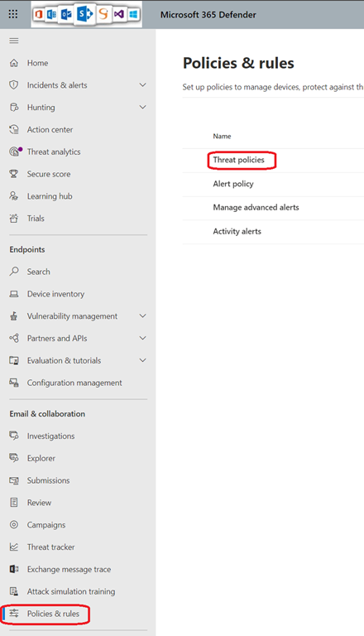Click the Microsoft 365 Defender title
The width and height of the screenshot is (364, 636).
pos(208,15)
